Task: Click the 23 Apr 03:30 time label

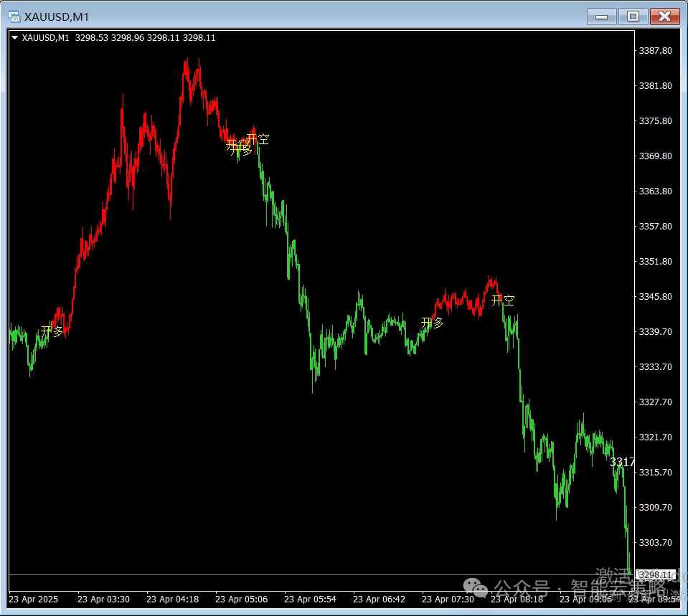Action: [103, 600]
